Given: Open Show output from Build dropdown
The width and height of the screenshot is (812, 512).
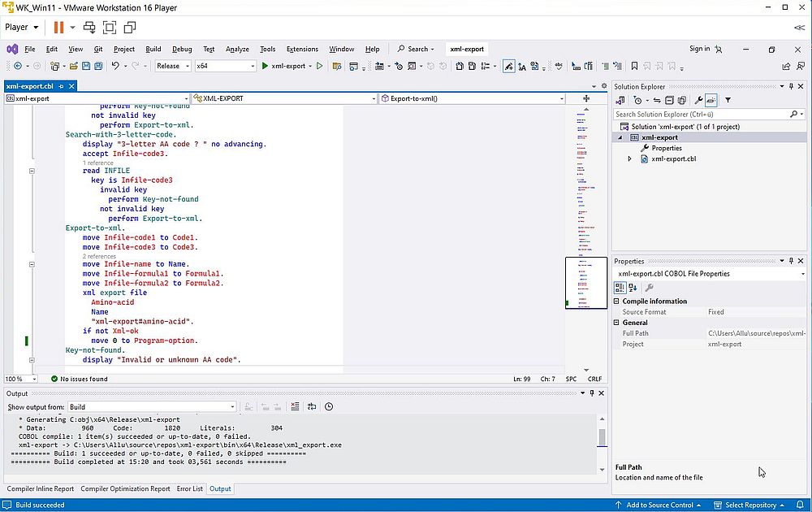Looking at the screenshot, I should pos(153,407).
